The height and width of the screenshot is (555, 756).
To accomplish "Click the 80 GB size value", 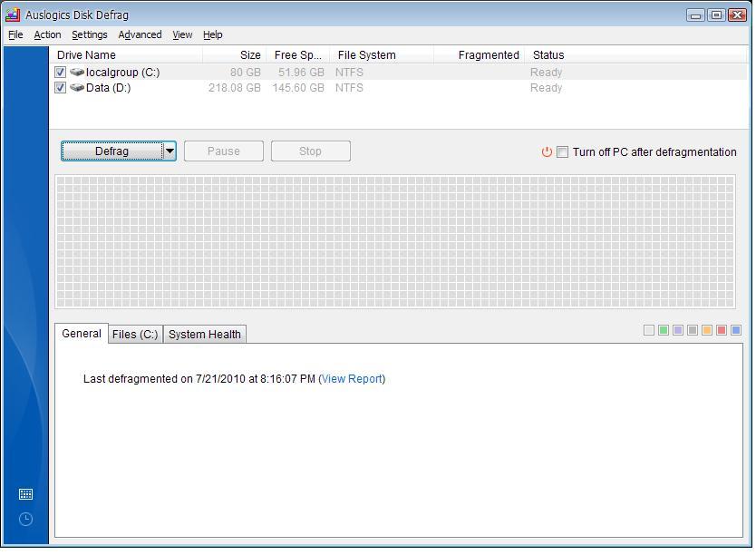I will pyautogui.click(x=246, y=73).
